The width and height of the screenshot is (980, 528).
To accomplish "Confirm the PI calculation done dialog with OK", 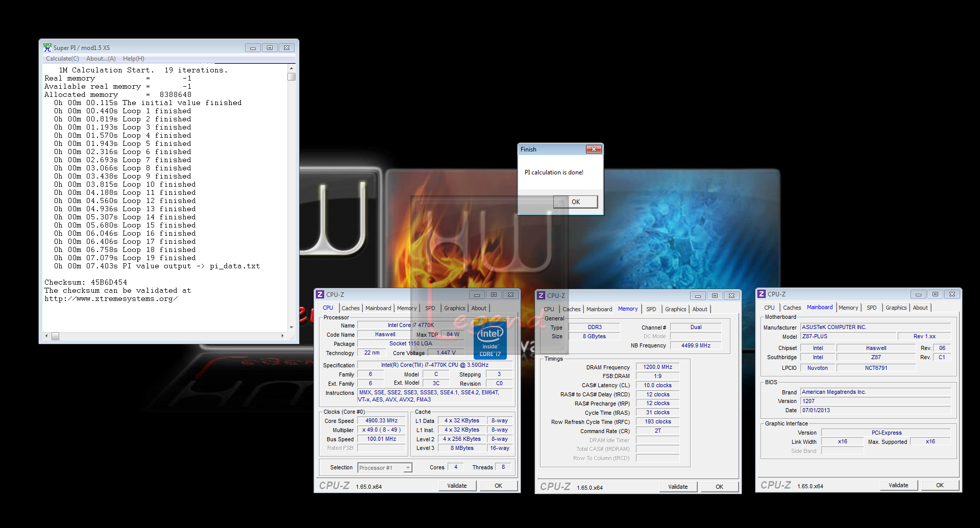I will click(576, 202).
